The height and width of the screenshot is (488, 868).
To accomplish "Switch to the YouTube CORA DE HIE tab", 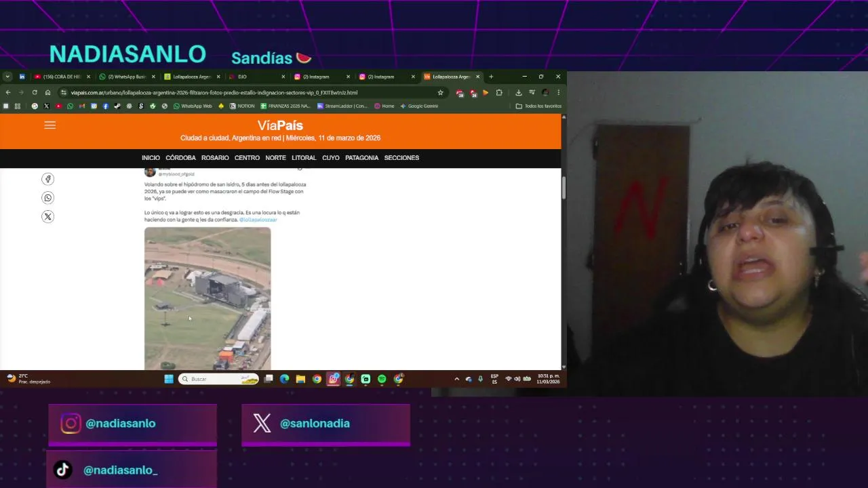I will point(62,77).
